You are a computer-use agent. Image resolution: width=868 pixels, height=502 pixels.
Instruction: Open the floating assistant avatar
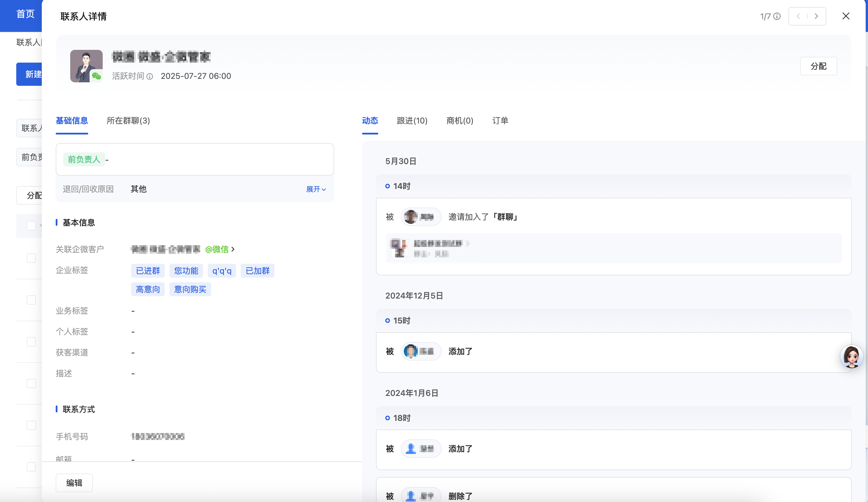click(851, 357)
